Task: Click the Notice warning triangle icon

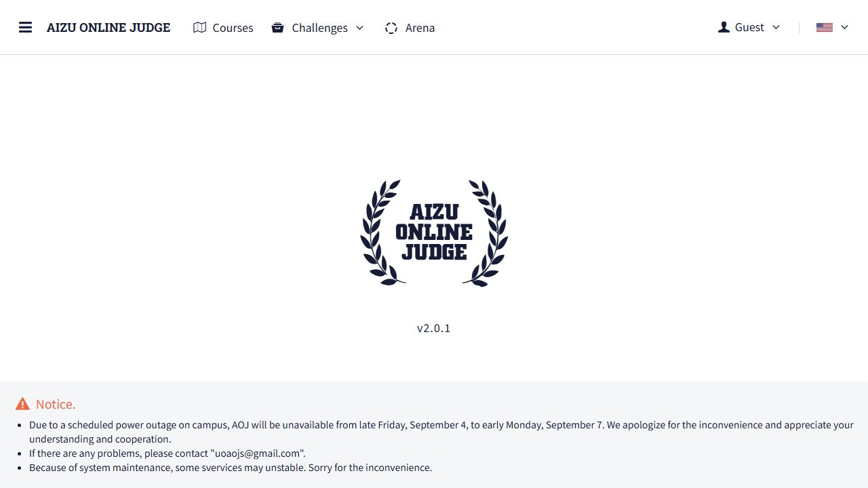Action: [23, 404]
